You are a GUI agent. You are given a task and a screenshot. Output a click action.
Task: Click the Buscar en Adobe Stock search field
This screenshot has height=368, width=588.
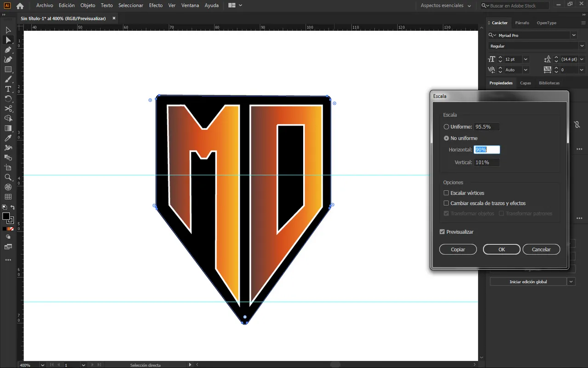point(514,6)
